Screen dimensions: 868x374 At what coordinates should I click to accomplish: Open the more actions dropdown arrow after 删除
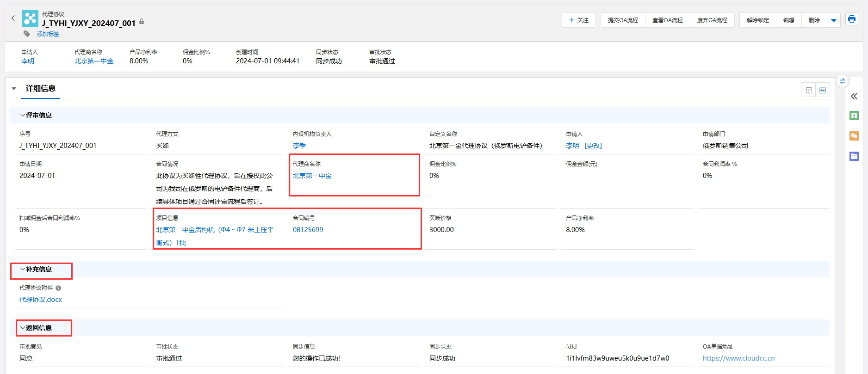(x=833, y=20)
